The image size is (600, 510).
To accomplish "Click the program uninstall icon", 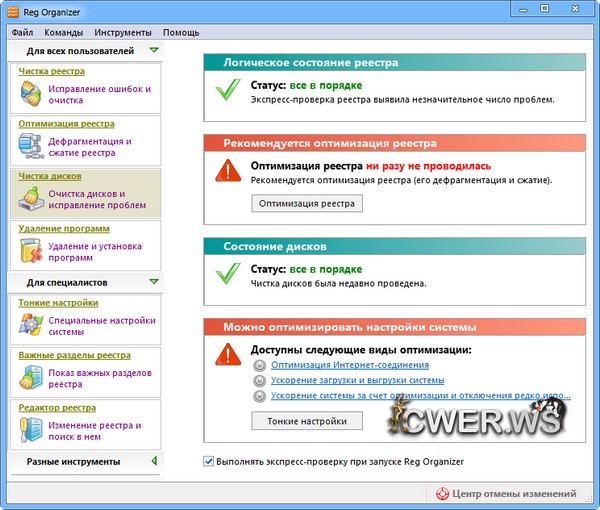I will click(31, 252).
